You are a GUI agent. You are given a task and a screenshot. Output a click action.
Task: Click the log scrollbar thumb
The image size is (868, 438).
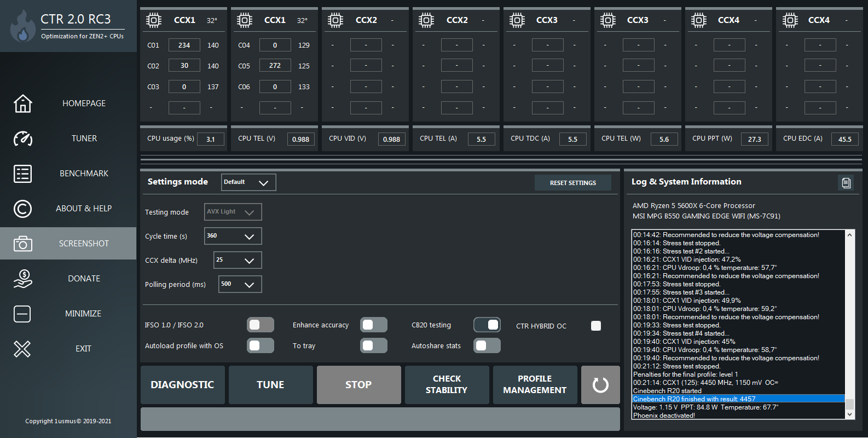849,404
